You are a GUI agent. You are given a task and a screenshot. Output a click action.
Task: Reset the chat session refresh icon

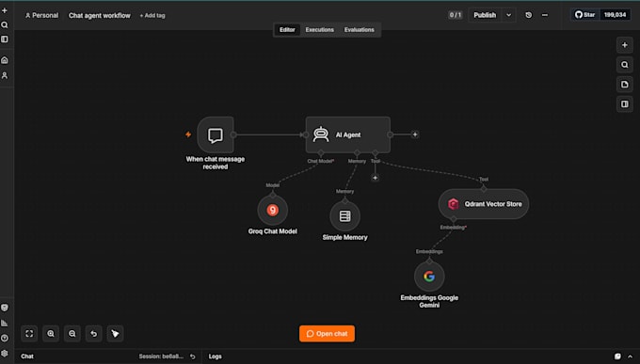(x=193, y=356)
